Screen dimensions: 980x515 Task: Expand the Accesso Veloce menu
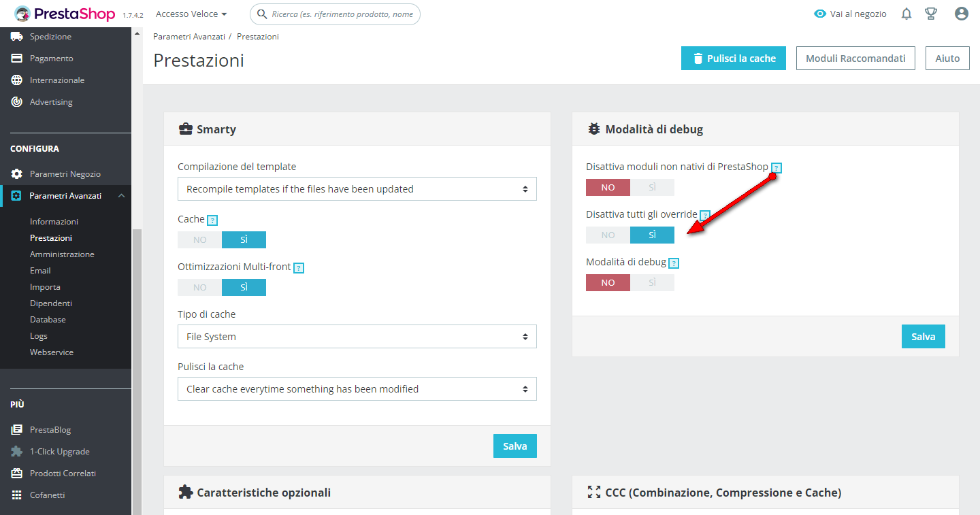191,14
